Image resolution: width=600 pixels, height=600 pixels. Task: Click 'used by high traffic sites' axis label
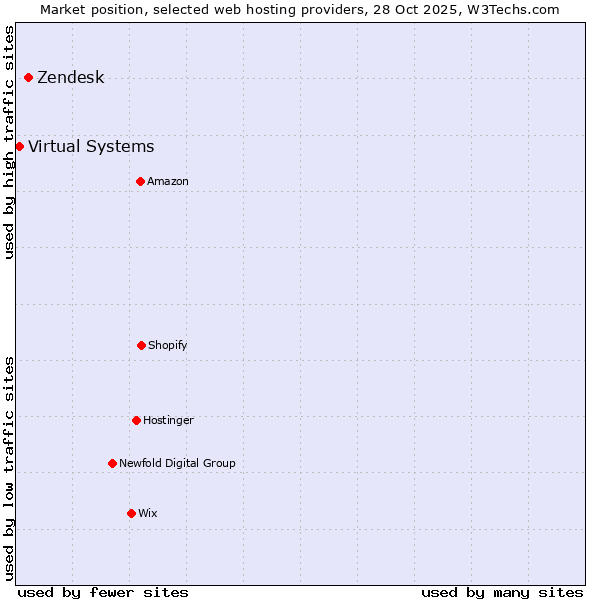pos(9,142)
